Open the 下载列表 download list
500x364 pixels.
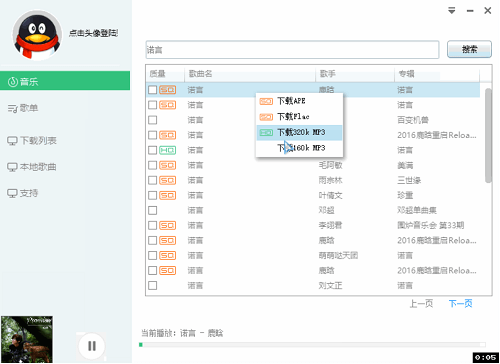tap(32, 140)
